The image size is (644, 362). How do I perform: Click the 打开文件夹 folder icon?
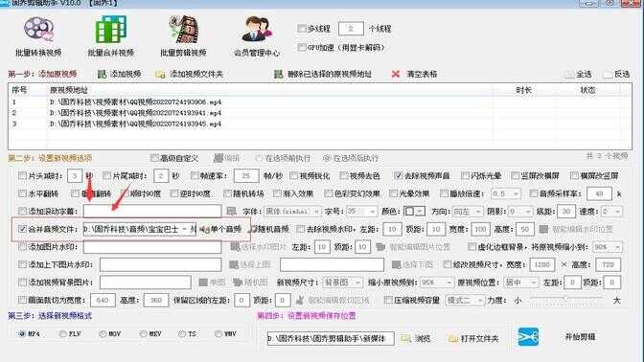pos(453,339)
